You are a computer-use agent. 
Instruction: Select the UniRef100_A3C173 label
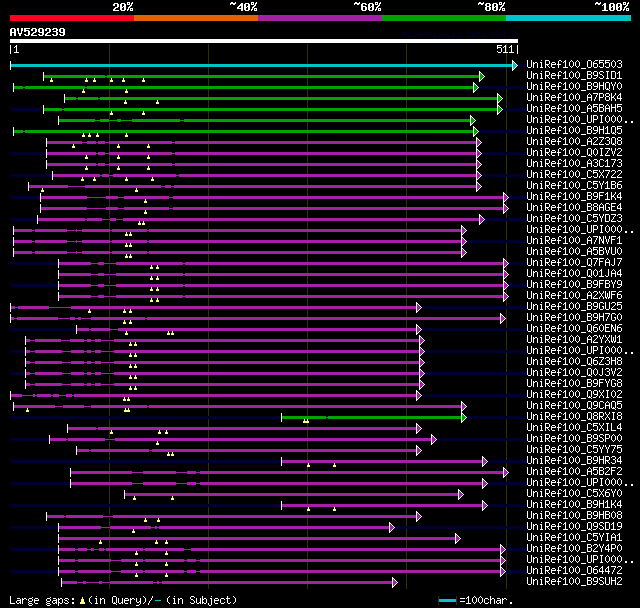[x=574, y=164]
